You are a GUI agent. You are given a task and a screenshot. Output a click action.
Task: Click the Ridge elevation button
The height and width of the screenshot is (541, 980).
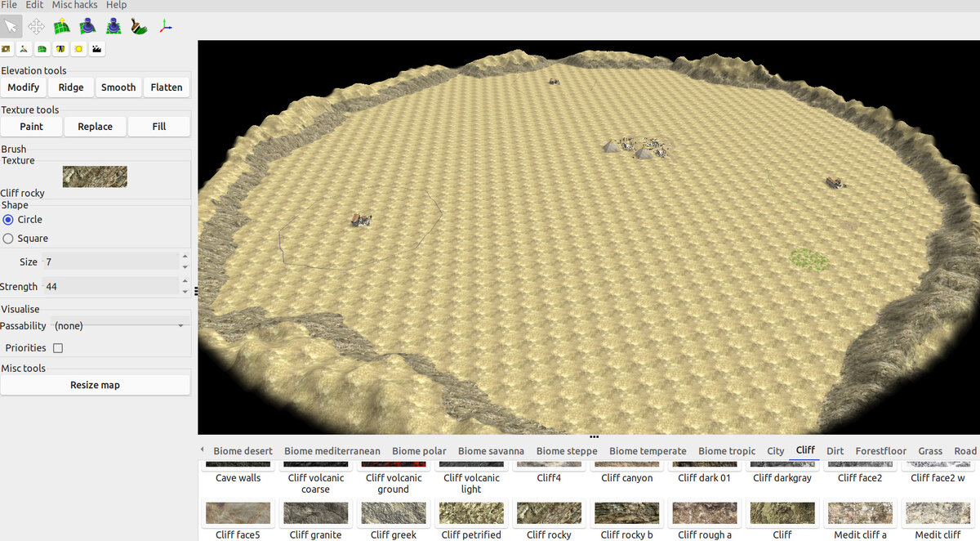71,87
